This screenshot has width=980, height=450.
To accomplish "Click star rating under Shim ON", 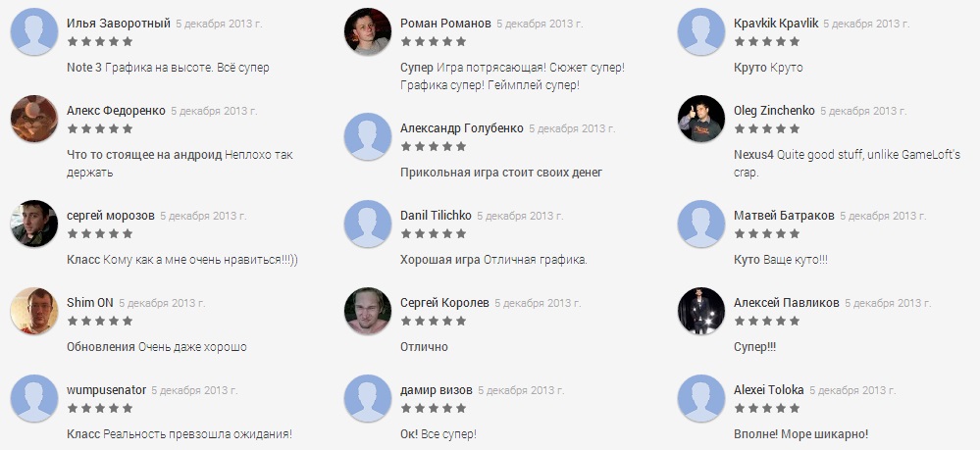I will click(x=100, y=321).
